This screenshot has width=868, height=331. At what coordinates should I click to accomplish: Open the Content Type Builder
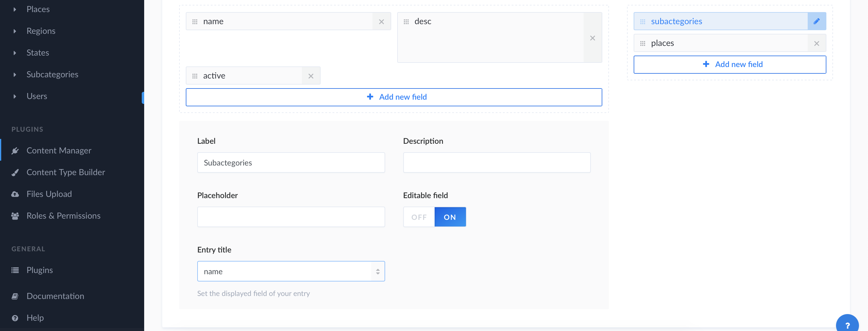66,172
